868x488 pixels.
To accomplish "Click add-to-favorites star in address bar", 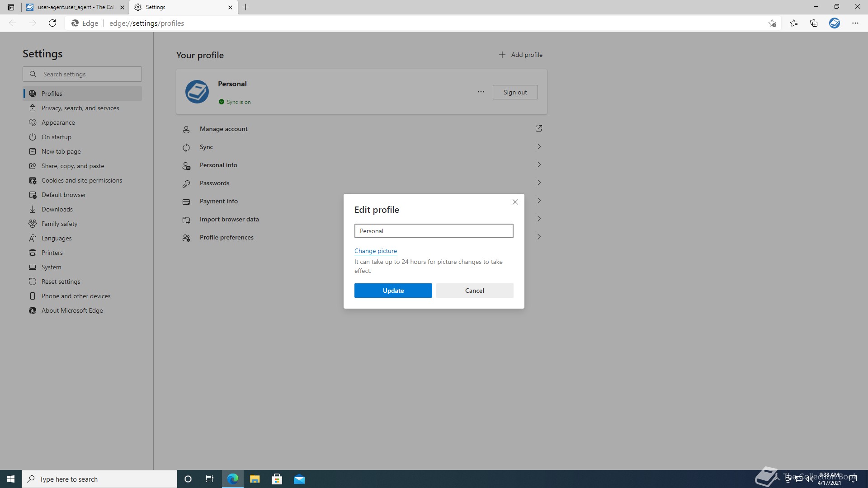I will point(772,23).
